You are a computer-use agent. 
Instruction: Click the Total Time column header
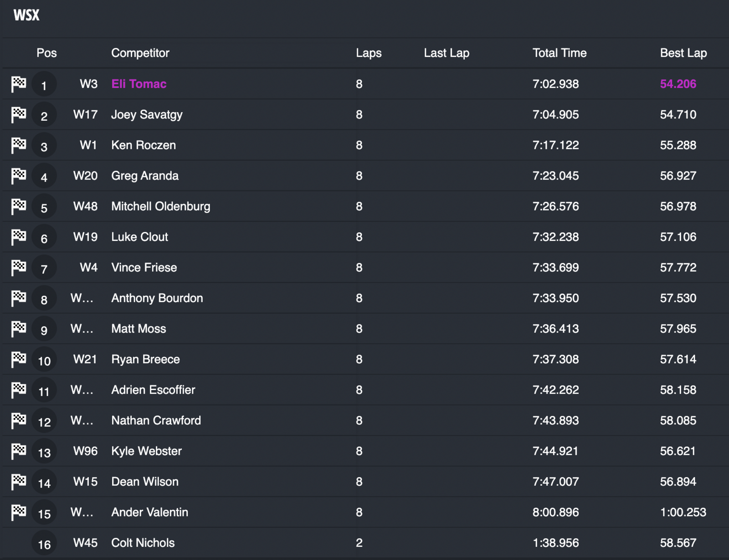click(x=560, y=53)
